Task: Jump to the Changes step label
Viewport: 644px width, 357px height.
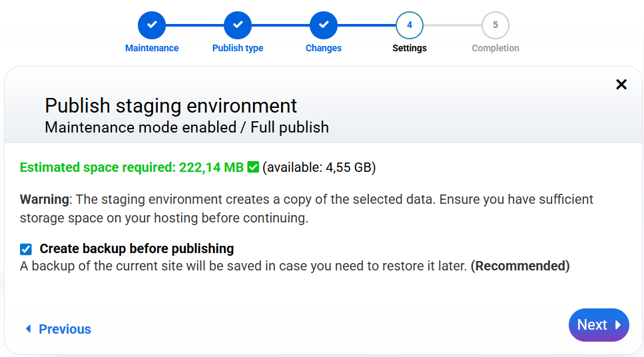Action: (x=324, y=48)
